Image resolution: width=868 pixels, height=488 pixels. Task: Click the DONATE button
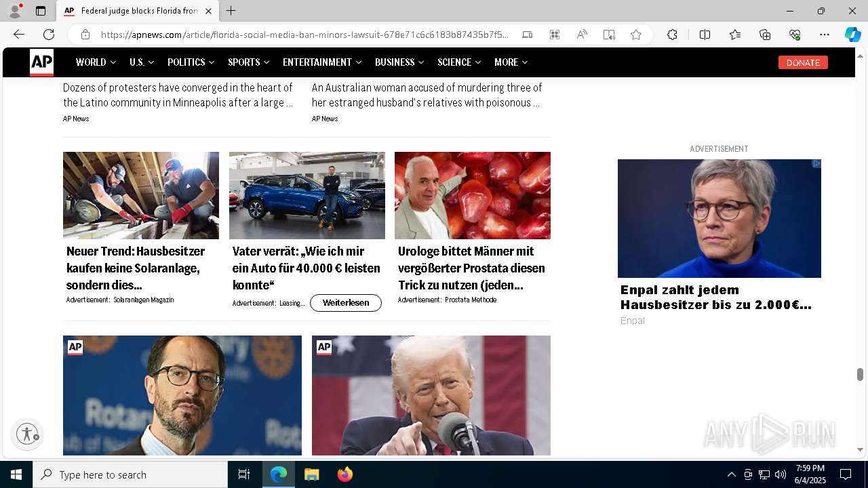(x=803, y=62)
